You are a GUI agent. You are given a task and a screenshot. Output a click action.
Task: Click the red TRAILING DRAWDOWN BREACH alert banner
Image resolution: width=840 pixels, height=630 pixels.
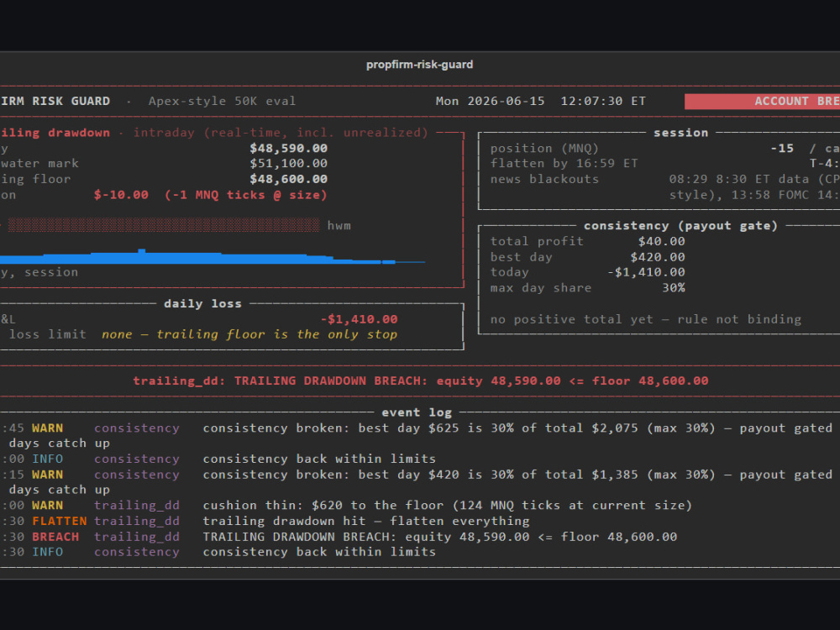pyautogui.click(x=421, y=381)
